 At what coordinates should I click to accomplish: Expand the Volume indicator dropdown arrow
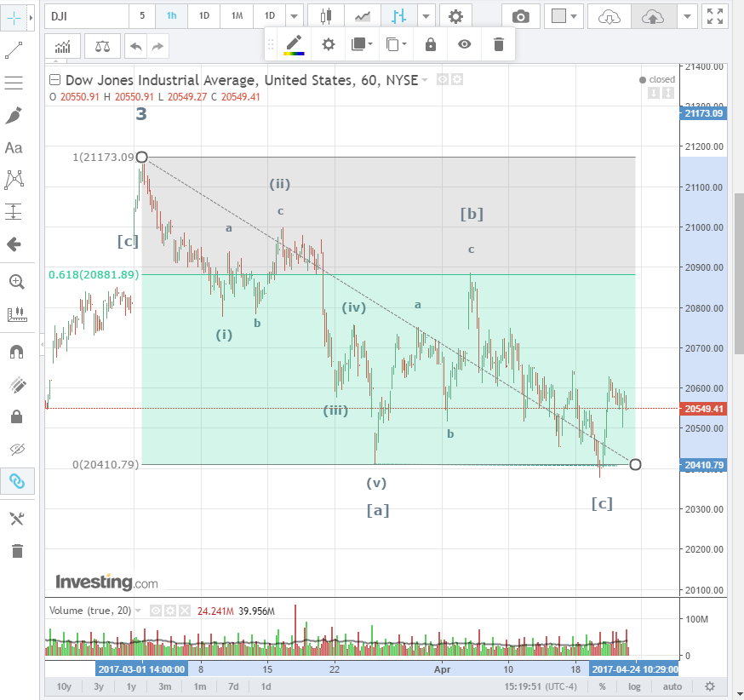point(138,611)
